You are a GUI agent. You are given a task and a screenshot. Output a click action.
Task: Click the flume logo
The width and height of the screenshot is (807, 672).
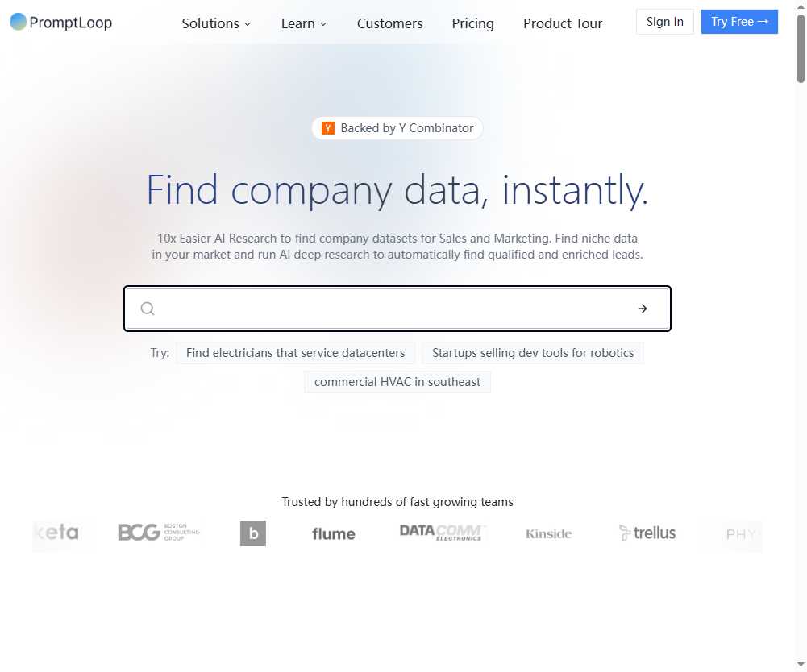click(334, 533)
